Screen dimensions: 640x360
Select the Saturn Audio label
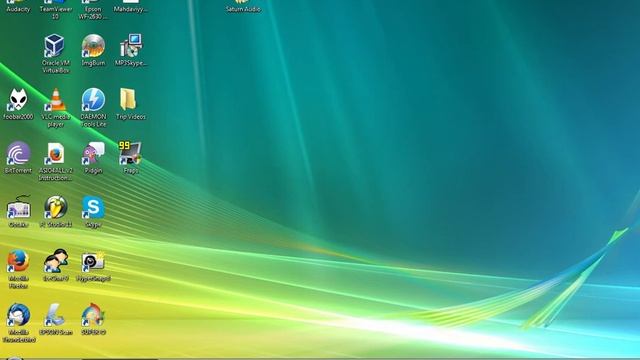pyautogui.click(x=242, y=9)
